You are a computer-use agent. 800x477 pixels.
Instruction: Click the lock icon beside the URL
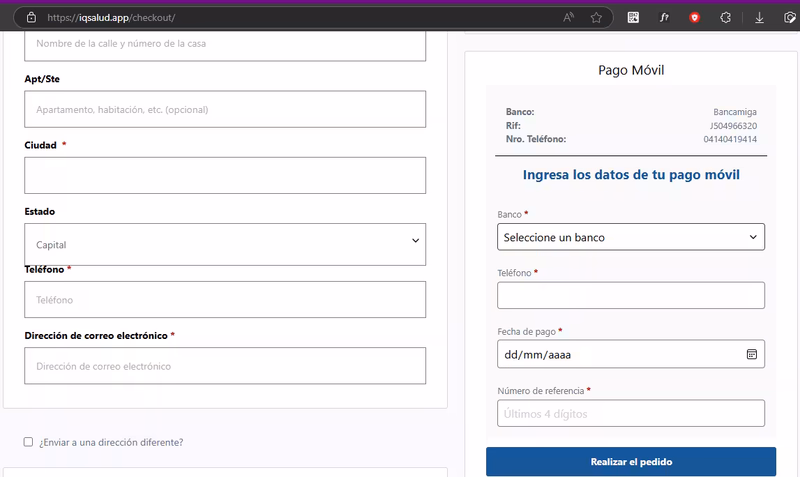(31, 17)
